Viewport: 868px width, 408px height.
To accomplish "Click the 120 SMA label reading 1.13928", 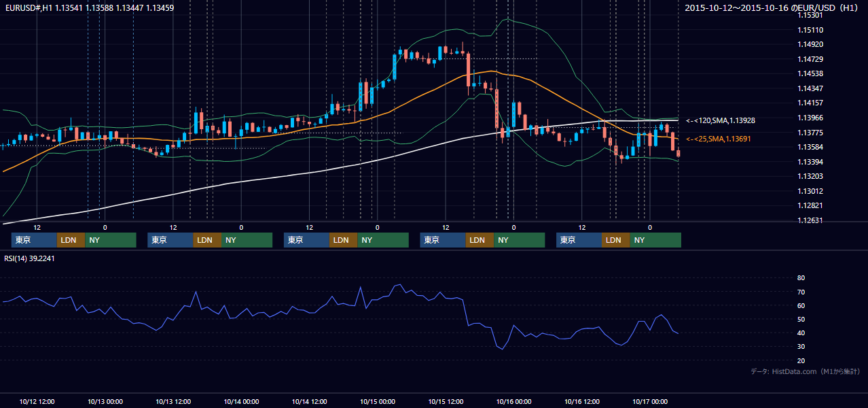I will (721, 120).
